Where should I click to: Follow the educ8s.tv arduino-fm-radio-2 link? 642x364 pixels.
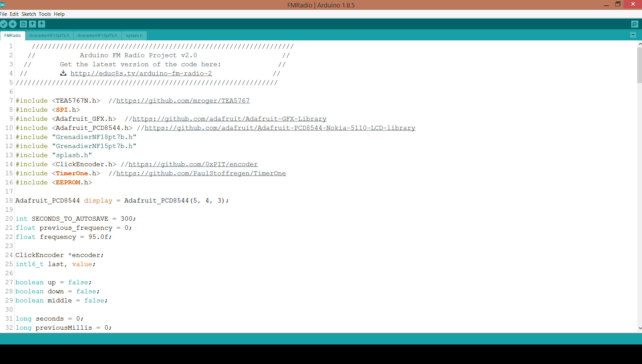coord(141,73)
